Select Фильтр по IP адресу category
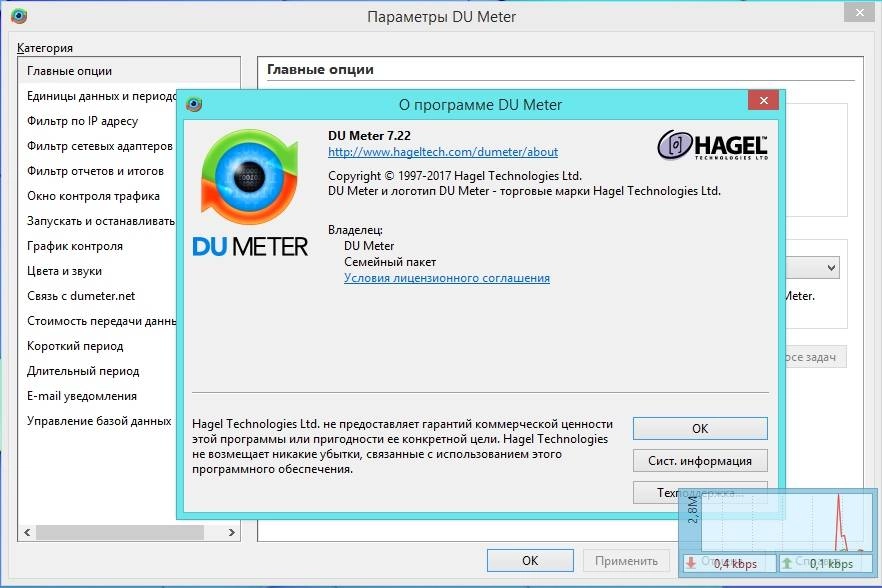 [98, 121]
